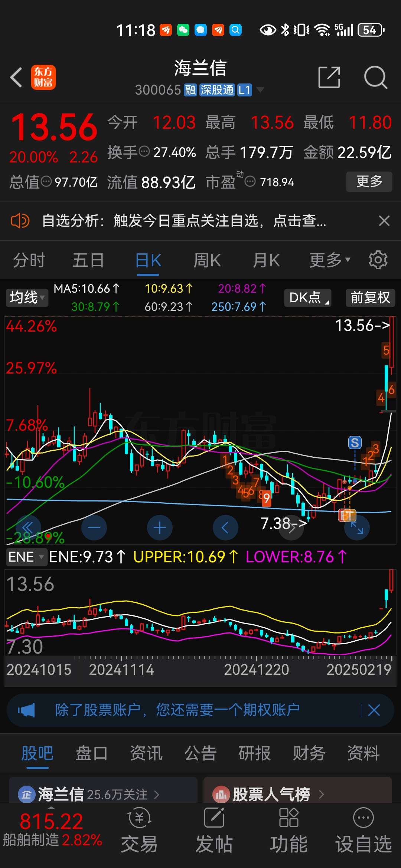This screenshot has width=401, height=868.
Task: Tap the 13.56 current price
Action: (x=54, y=128)
